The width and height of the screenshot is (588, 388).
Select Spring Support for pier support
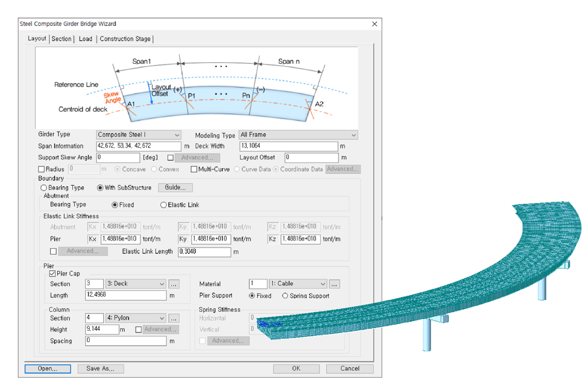coord(285,296)
